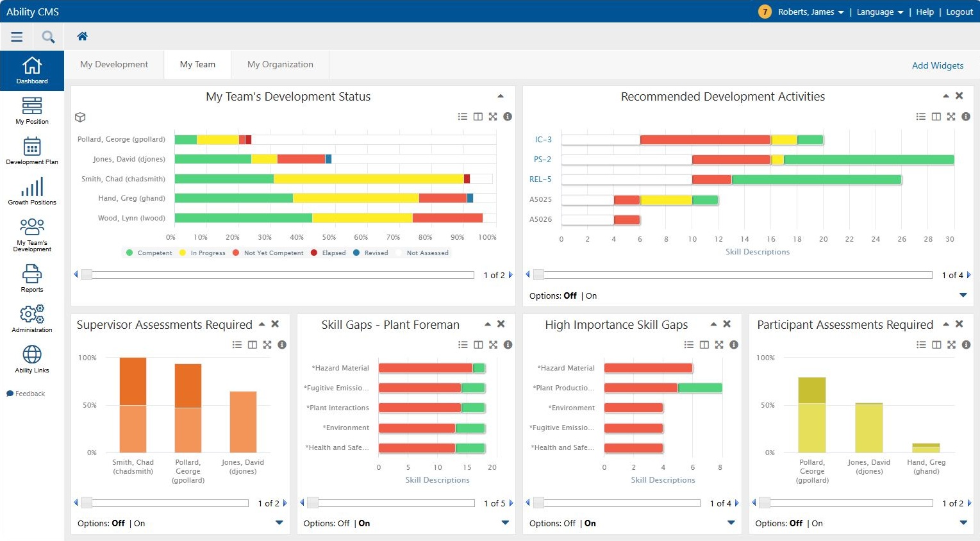Open the hamburger menu icon
The width and height of the screenshot is (980, 541).
17,37
